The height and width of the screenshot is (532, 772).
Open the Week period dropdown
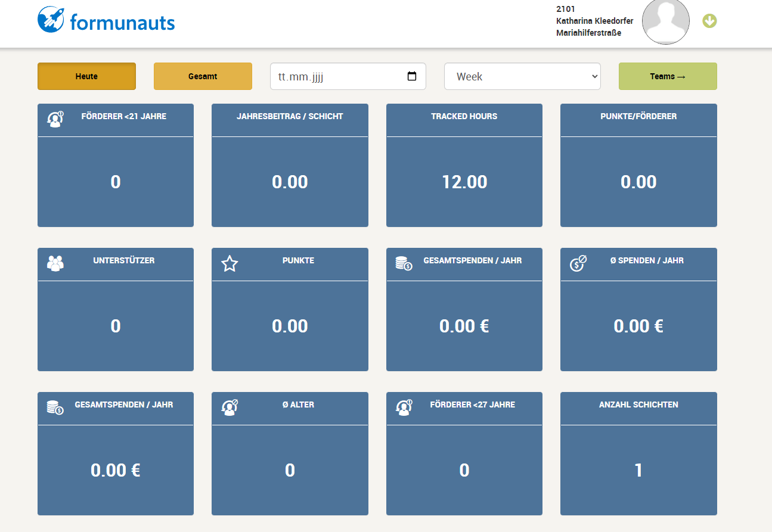click(x=522, y=76)
